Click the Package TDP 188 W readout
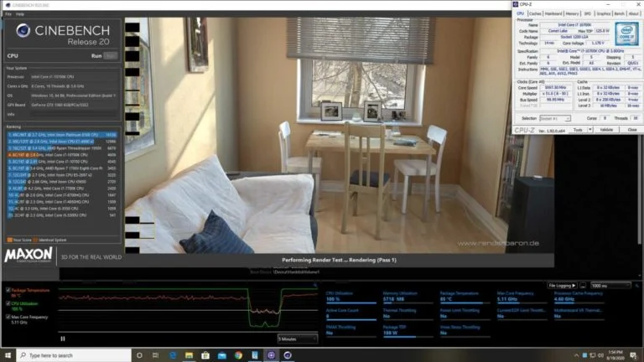 pos(408,330)
